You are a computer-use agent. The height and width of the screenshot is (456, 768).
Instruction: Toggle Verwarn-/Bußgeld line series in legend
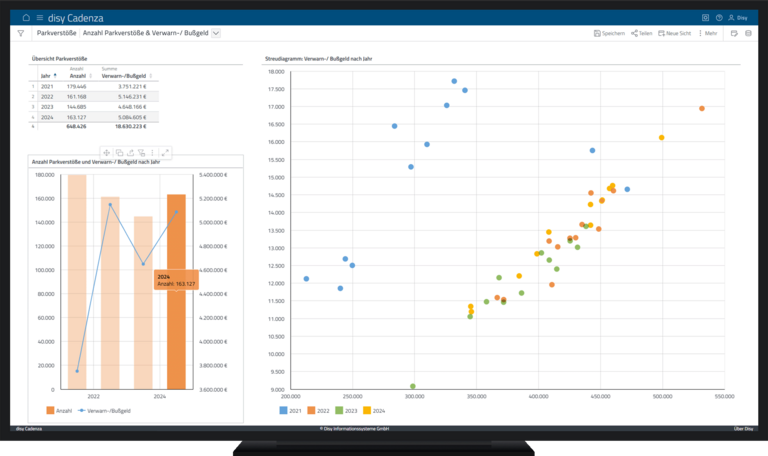104,410
